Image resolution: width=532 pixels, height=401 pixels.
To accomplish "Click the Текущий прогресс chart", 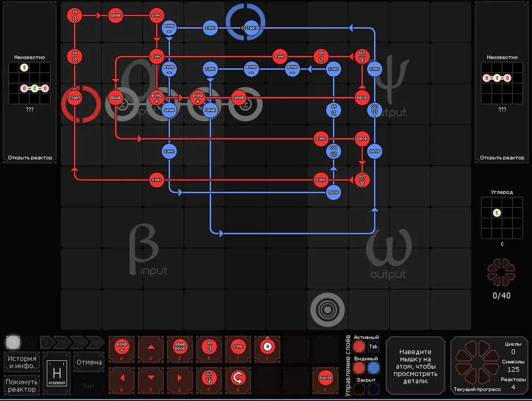I will click(477, 363).
